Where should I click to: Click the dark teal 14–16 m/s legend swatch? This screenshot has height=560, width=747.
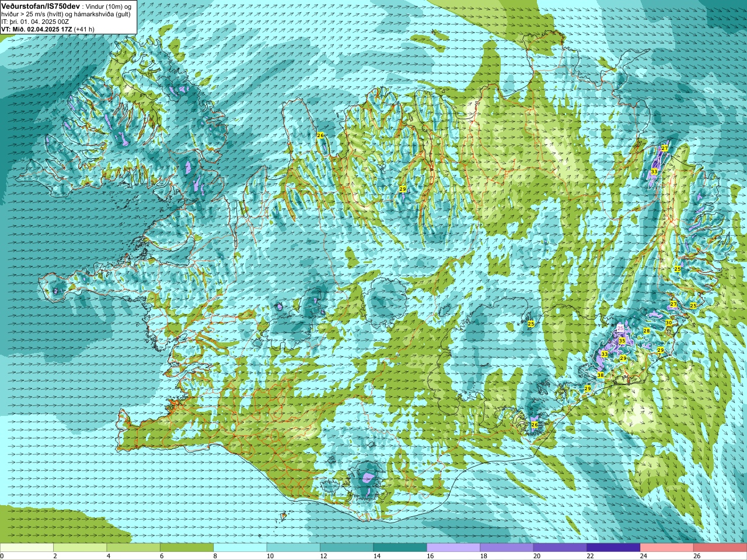click(x=400, y=548)
